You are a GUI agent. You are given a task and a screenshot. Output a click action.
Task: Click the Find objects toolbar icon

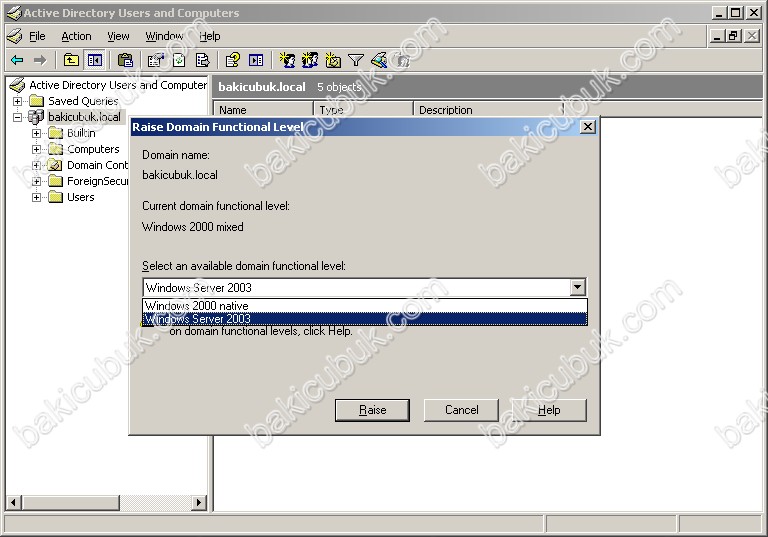379,60
